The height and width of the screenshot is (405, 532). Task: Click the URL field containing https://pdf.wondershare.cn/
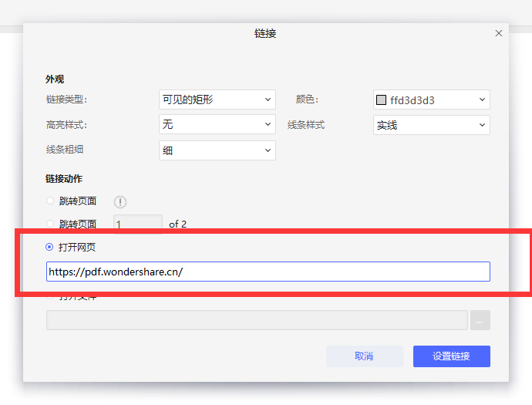click(x=268, y=272)
